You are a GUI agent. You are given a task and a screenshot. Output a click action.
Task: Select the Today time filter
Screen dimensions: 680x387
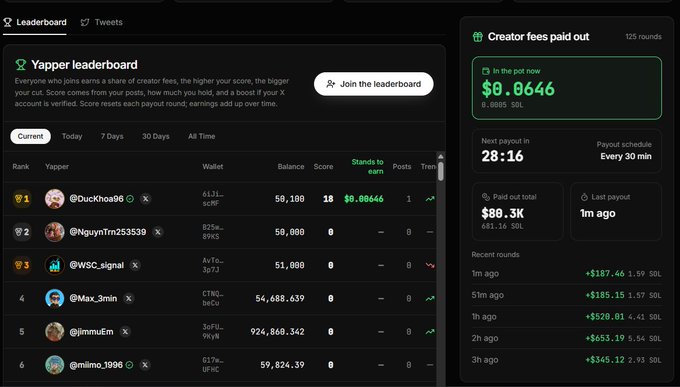pyautogui.click(x=72, y=136)
